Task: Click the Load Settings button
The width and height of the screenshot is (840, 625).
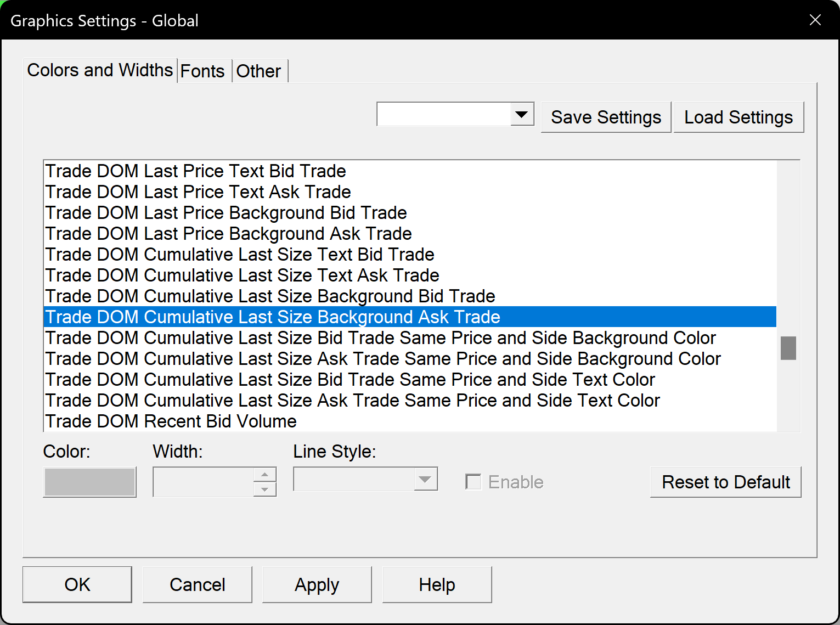Action: point(738,117)
